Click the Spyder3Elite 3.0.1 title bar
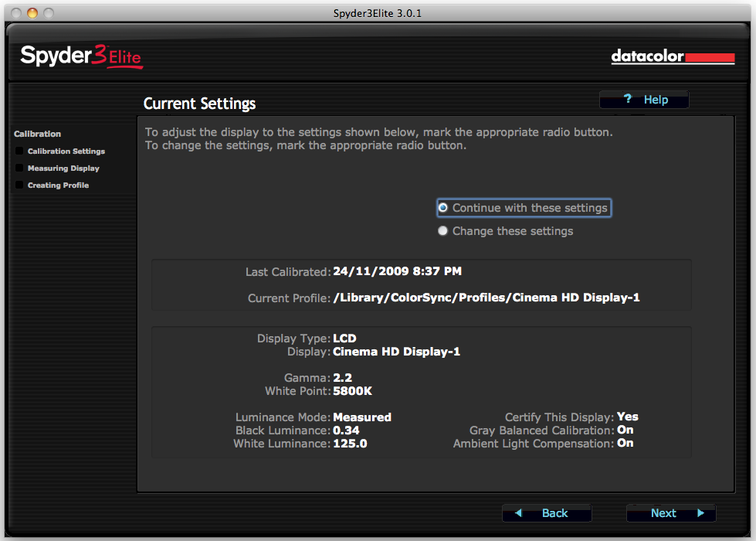This screenshot has width=756, height=541. click(x=378, y=13)
